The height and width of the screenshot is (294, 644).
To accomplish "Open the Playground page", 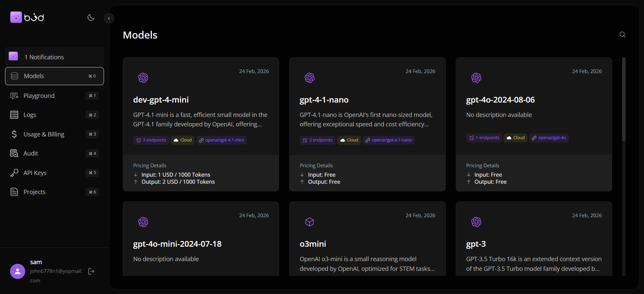I will click(x=54, y=96).
